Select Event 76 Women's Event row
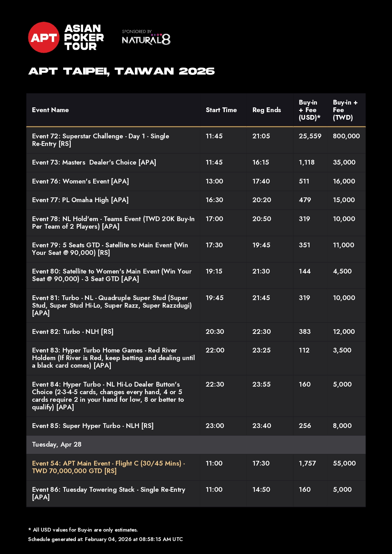Image resolution: width=392 pixels, height=554 pixels. click(x=81, y=181)
